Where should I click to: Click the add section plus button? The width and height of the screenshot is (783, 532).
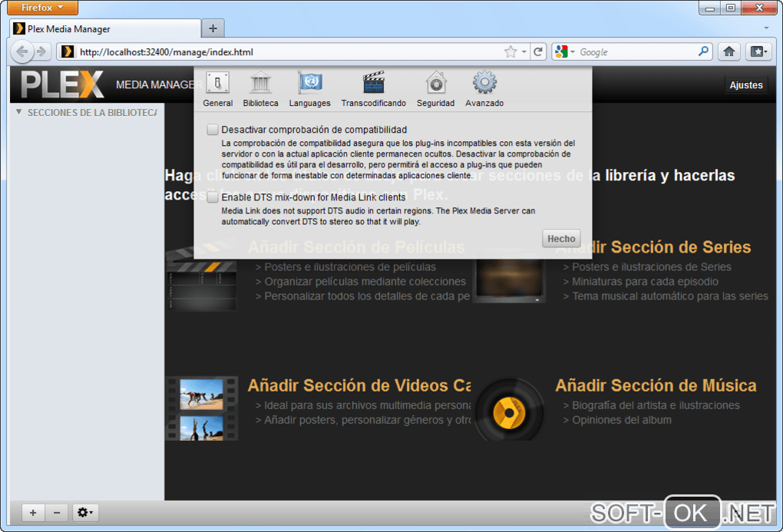click(33, 513)
